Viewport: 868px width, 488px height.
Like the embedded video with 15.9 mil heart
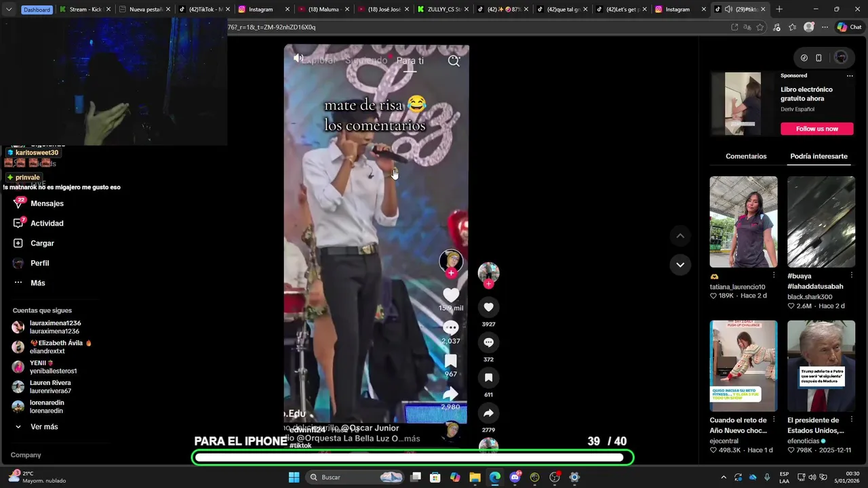(x=451, y=295)
